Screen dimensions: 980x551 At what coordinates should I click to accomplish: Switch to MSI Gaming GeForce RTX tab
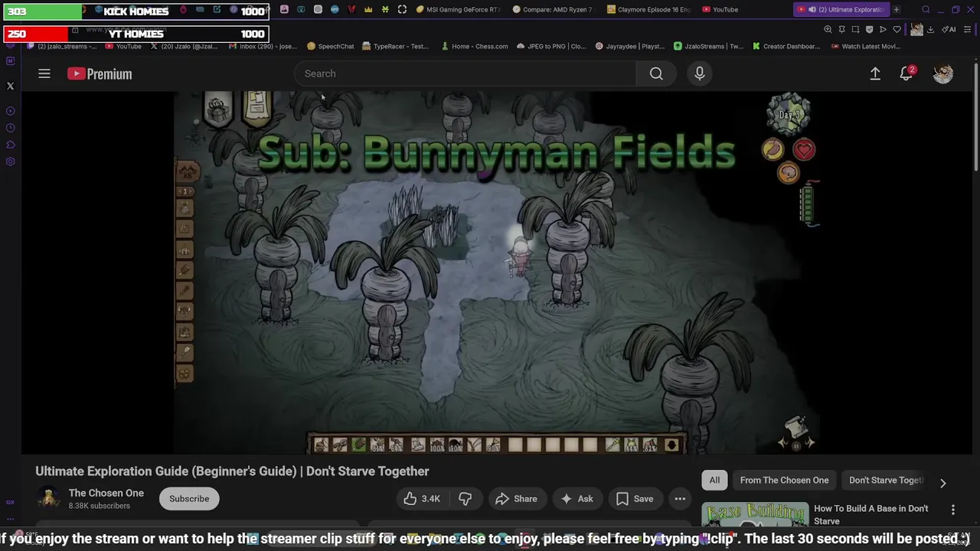click(x=458, y=9)
